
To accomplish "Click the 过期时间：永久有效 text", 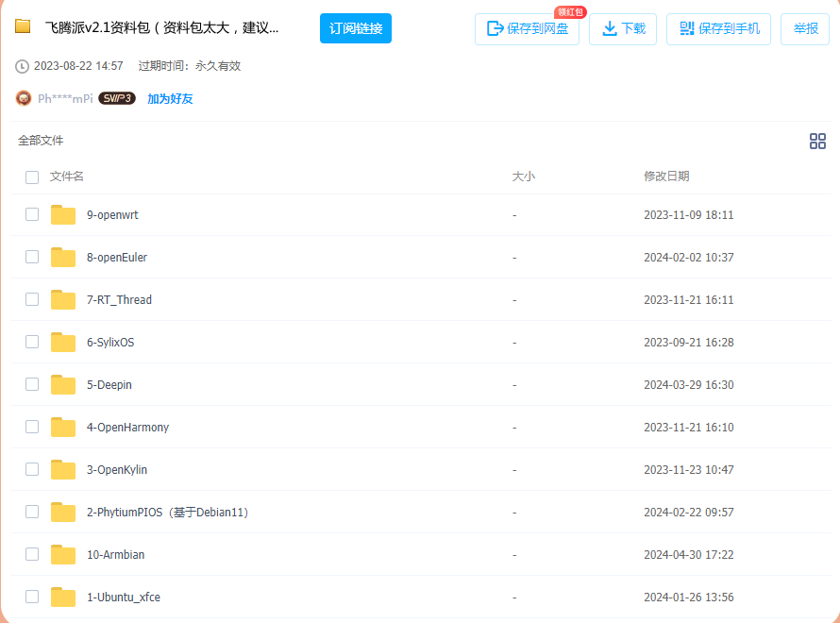I will [x=190, y=66].
